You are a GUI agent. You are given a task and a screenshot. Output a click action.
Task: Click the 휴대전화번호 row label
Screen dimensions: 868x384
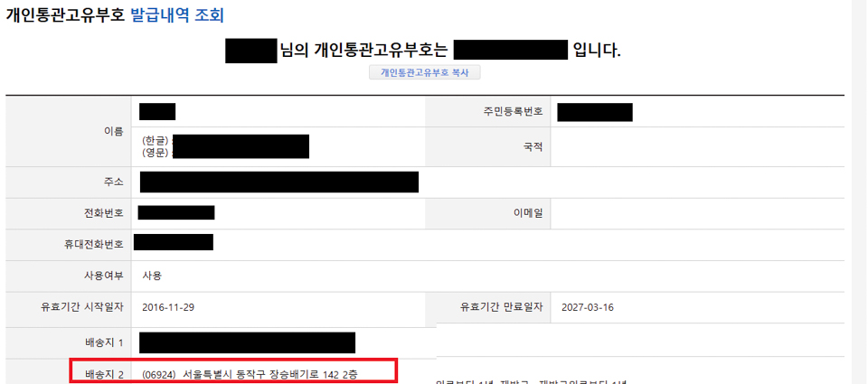[x=93, y=243]
